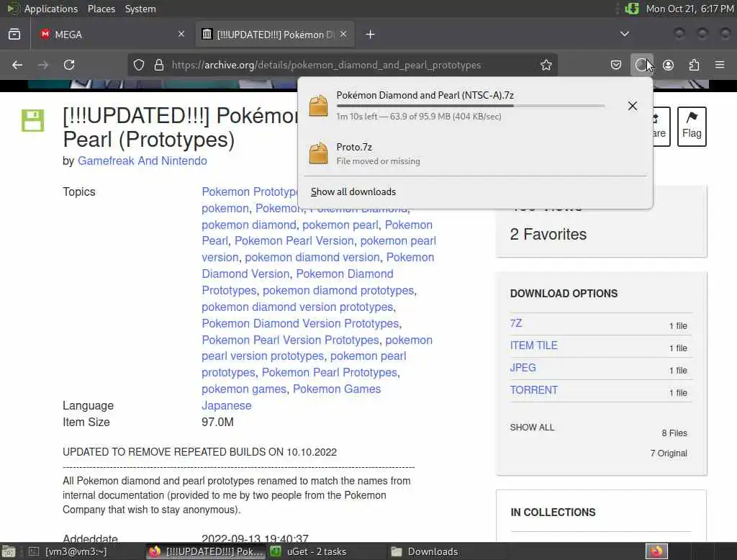
Task: Open the pokemon diamond topic link
Action: point(248,225)
